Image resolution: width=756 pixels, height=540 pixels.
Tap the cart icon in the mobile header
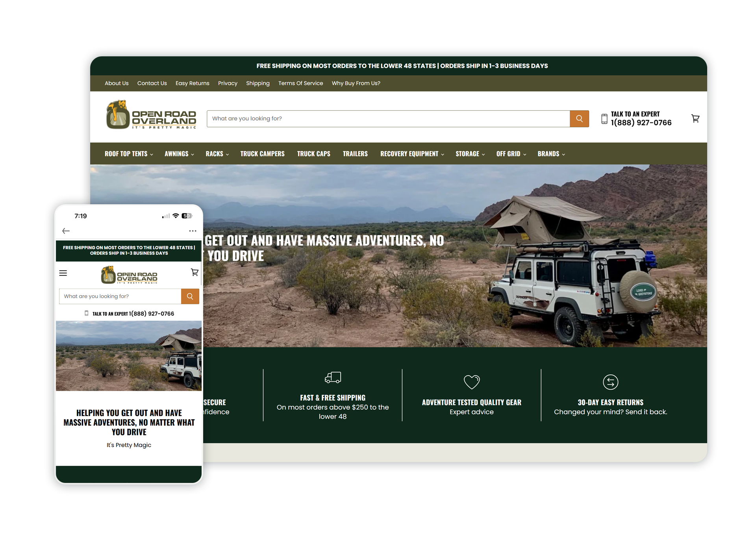195,272
